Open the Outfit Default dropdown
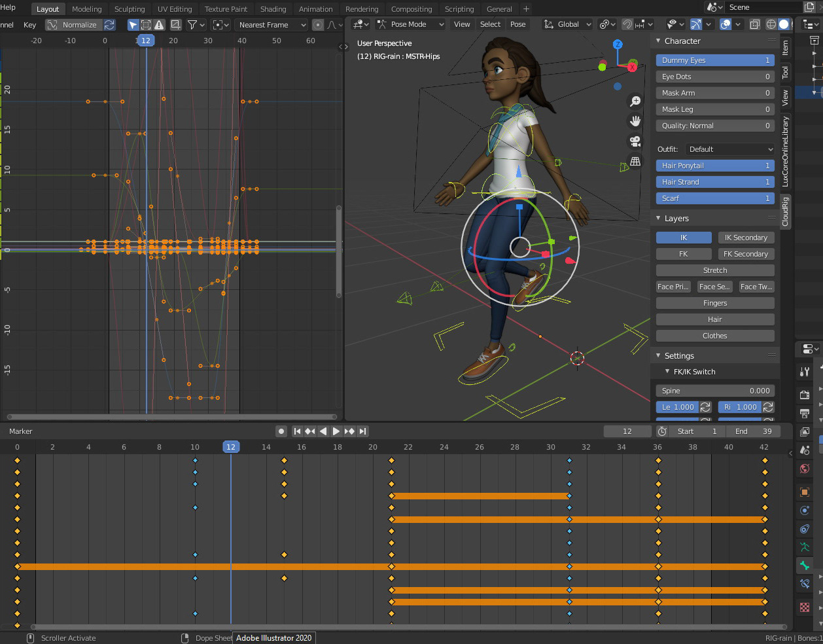This screenshot has width=823, height=644. tap(729, 149)
